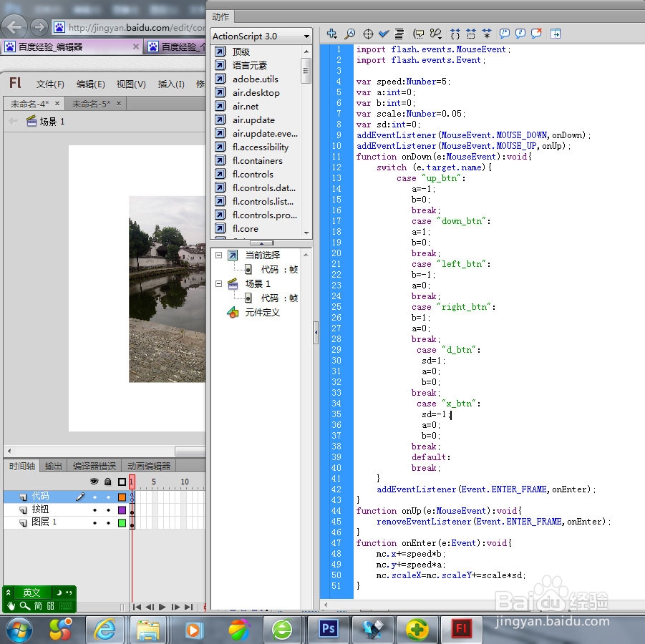
Task: Click the timeline play button
Action: 163,607
